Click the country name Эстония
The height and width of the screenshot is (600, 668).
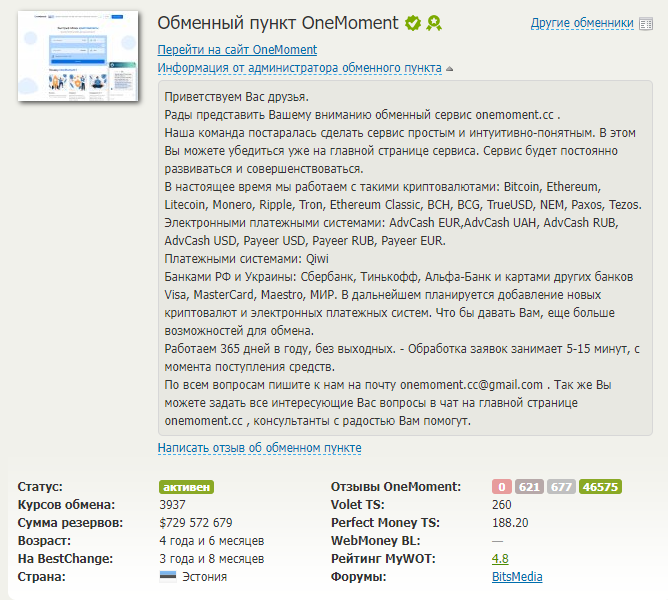tap(204, 577)
